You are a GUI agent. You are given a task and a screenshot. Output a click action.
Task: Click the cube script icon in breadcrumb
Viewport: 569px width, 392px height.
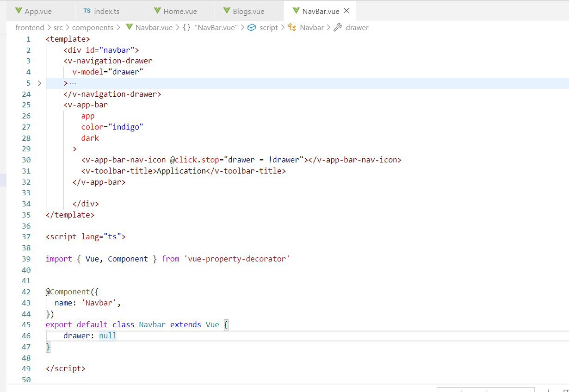(x=252, y=27)
